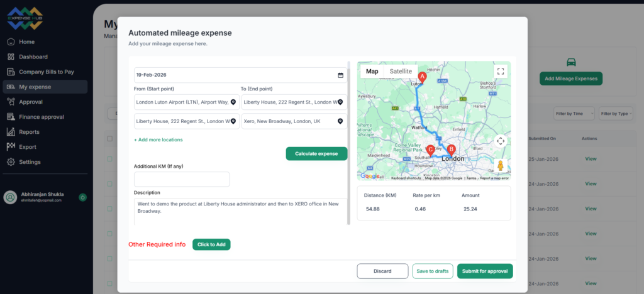Open the calendar picker icon in date field
Viewport: 644px width, 294px height.
point(340,75)
